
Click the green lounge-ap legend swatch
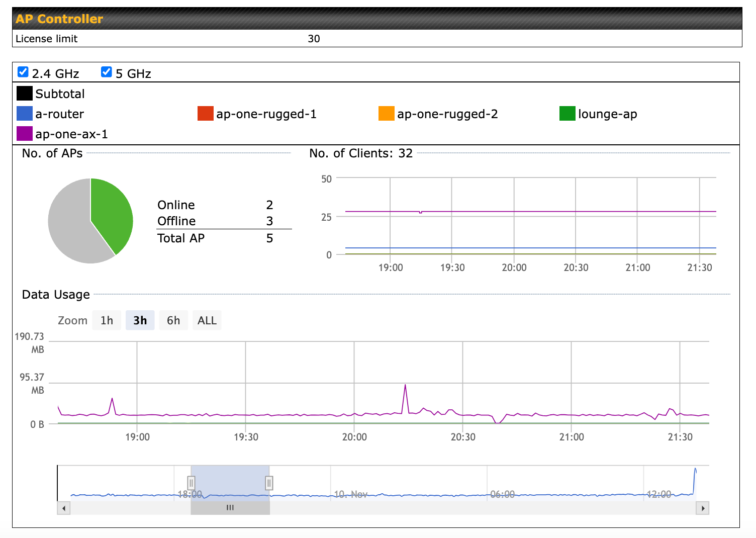click(568, 114)
